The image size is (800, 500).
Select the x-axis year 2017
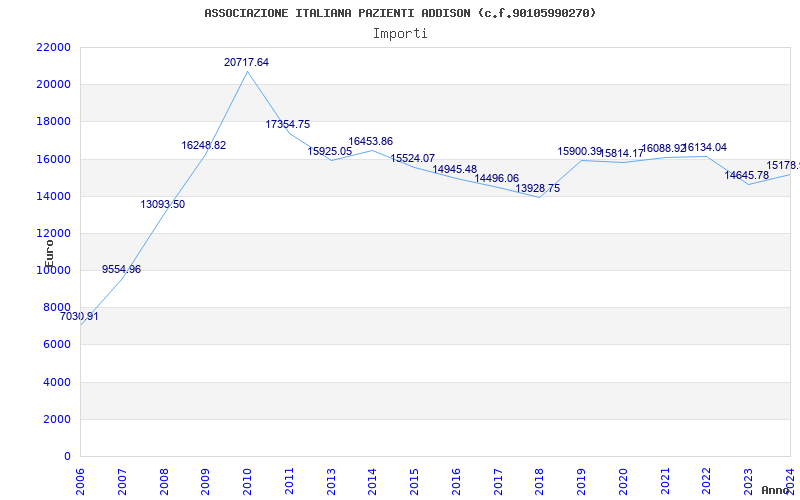tap(498, 481)
